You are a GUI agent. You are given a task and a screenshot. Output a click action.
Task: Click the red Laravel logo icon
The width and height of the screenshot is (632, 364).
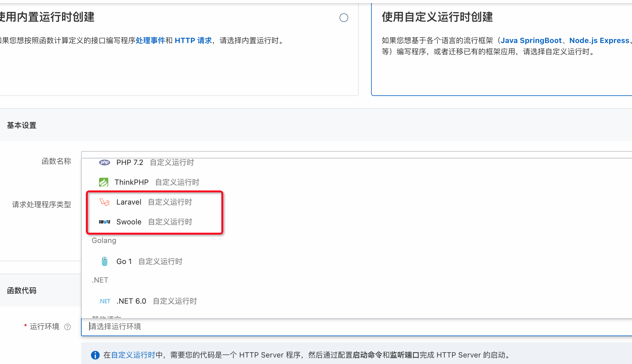[105, 202]
